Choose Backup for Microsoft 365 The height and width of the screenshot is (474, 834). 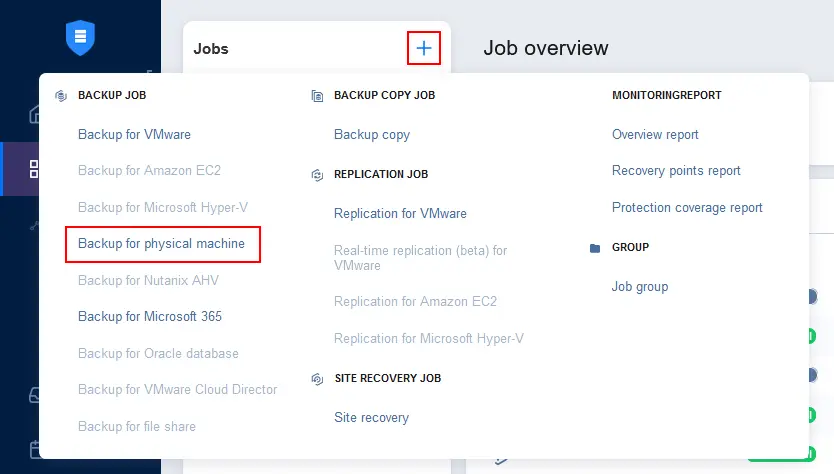[150, 316]
